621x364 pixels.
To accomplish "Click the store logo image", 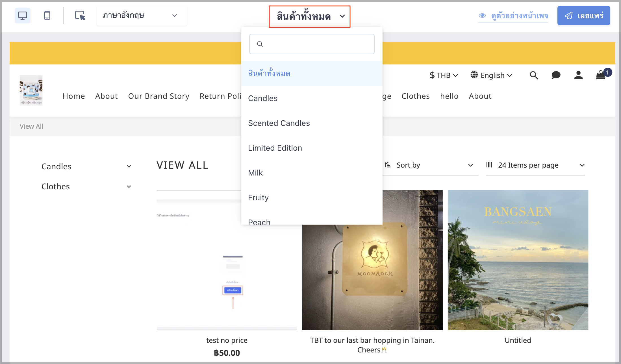I will pos(31,90).
